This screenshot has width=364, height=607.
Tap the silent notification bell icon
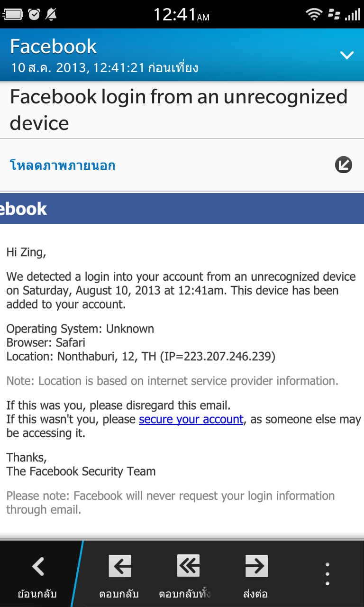click(51, 14)
